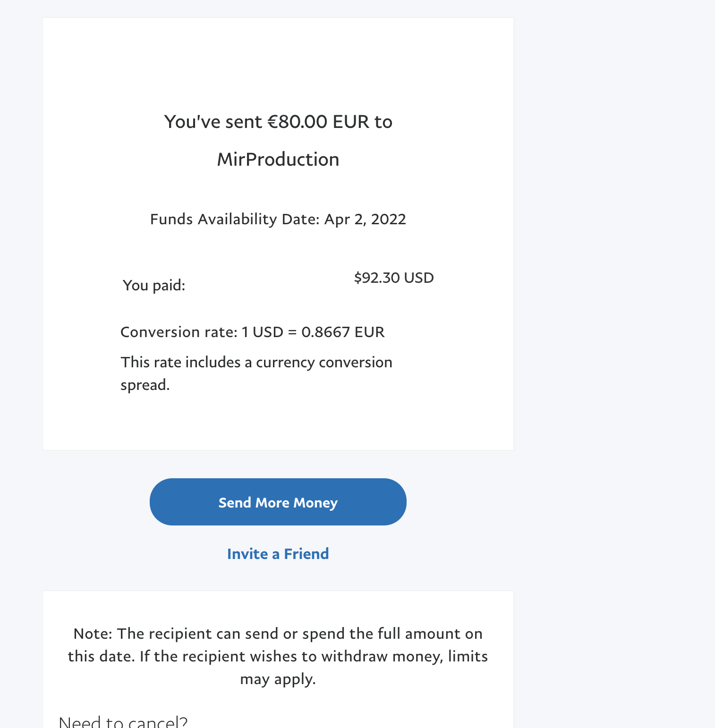This screenshot has height=728, width=715.
Task: Click the Send More Money button
Action: pyautogui.click(x=278, y=502)
